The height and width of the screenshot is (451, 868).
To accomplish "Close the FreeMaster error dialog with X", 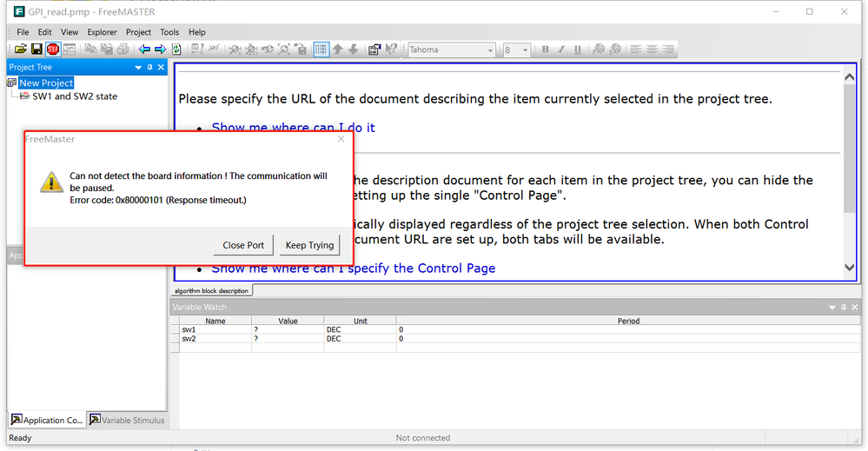I will (341, 139).
